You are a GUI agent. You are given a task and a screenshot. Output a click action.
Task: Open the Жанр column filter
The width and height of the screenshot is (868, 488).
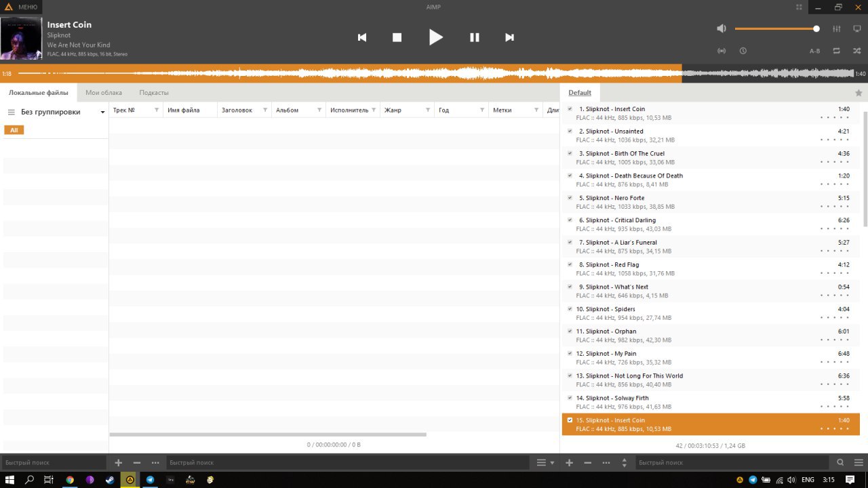[428, 110]
